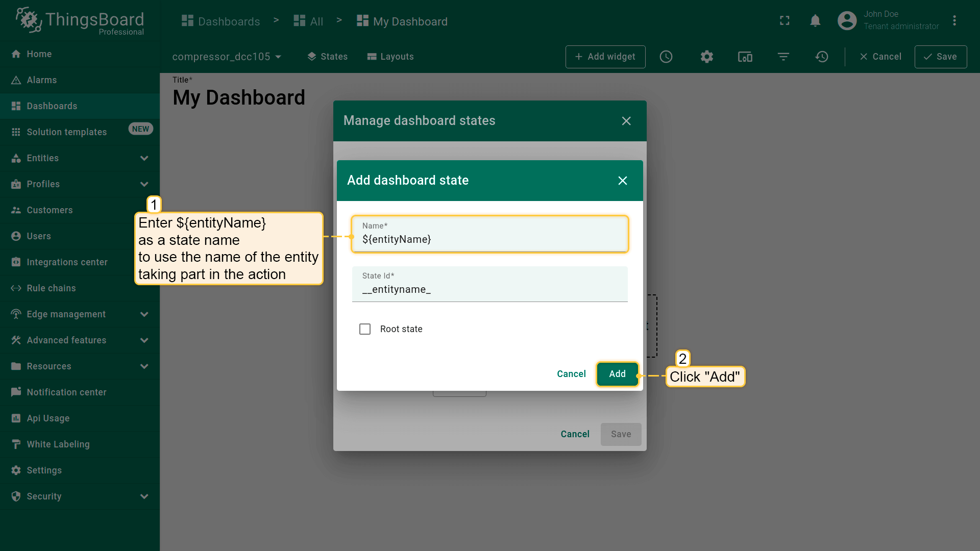Open the compressor_dcc105 state dropdown

coord(227,57)
